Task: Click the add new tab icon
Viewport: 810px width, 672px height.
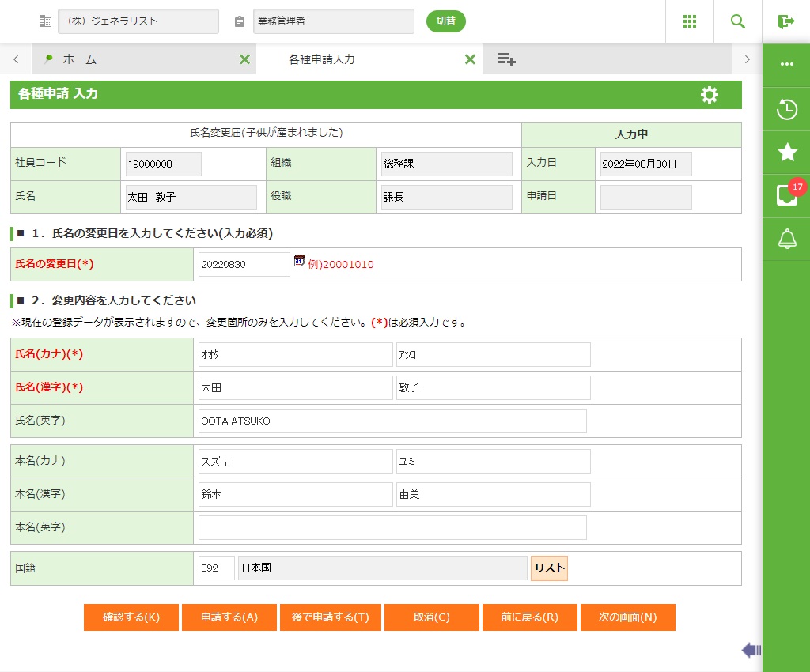Action: (x=506, y=59)
